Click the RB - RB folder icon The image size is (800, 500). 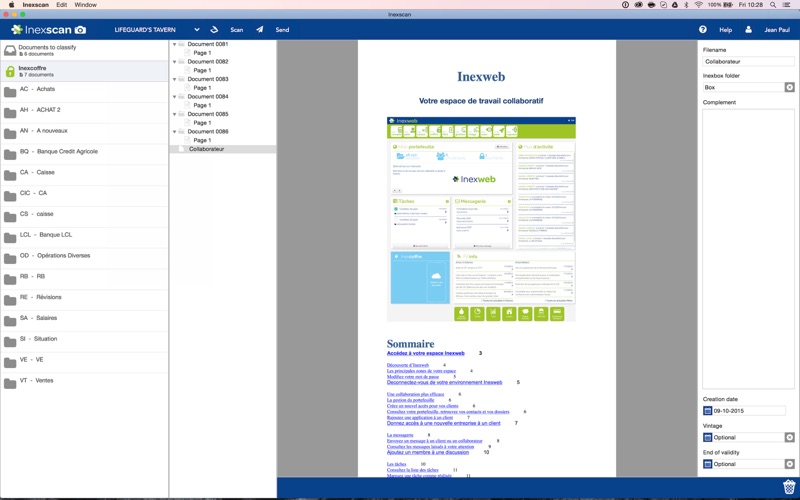click(10, 280)
